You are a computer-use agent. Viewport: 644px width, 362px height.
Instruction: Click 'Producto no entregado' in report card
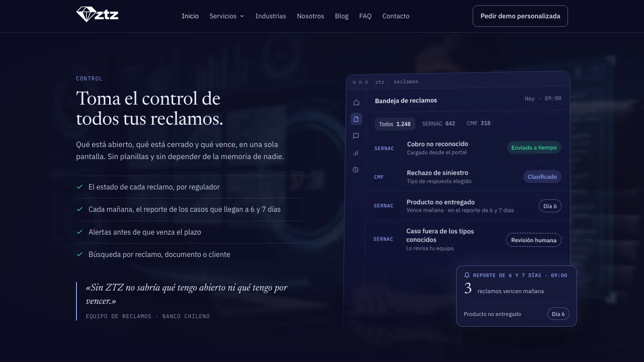[x=492, y=314]
